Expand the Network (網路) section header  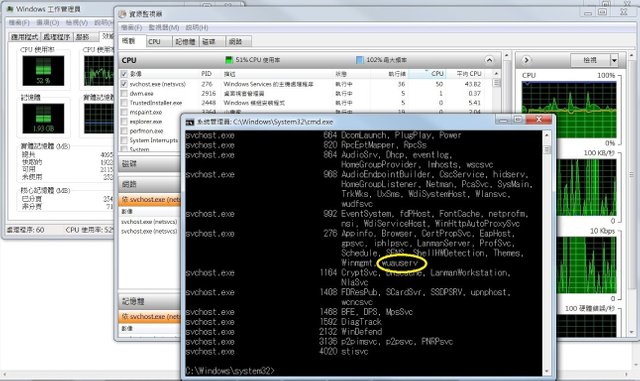pos(149,184)
